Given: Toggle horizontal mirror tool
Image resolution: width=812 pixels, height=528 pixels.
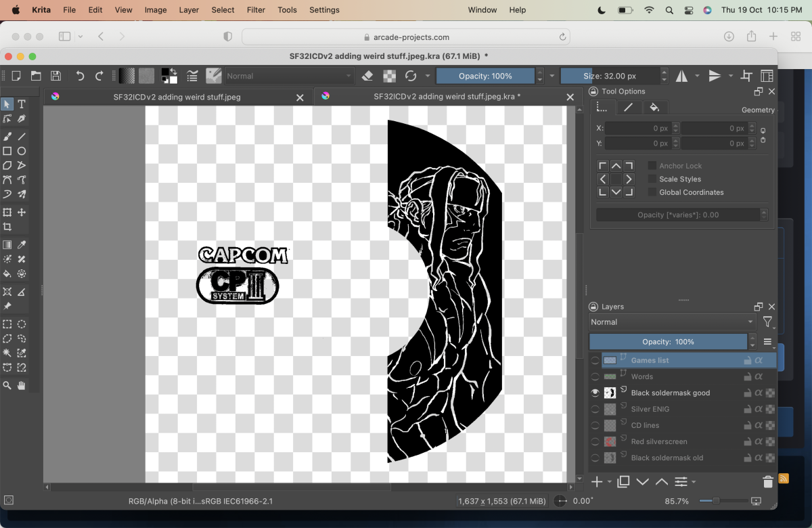Looking at the screenshot, I should point(681,76).
